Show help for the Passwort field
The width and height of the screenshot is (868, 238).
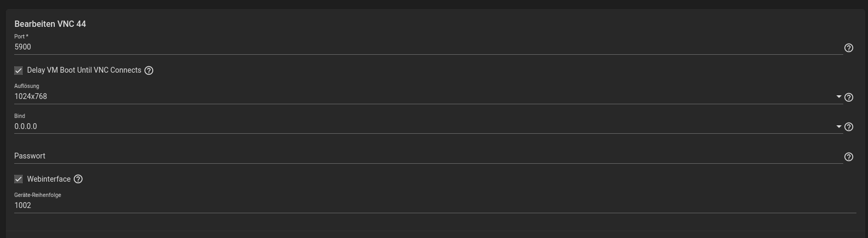tap(849, 157)
